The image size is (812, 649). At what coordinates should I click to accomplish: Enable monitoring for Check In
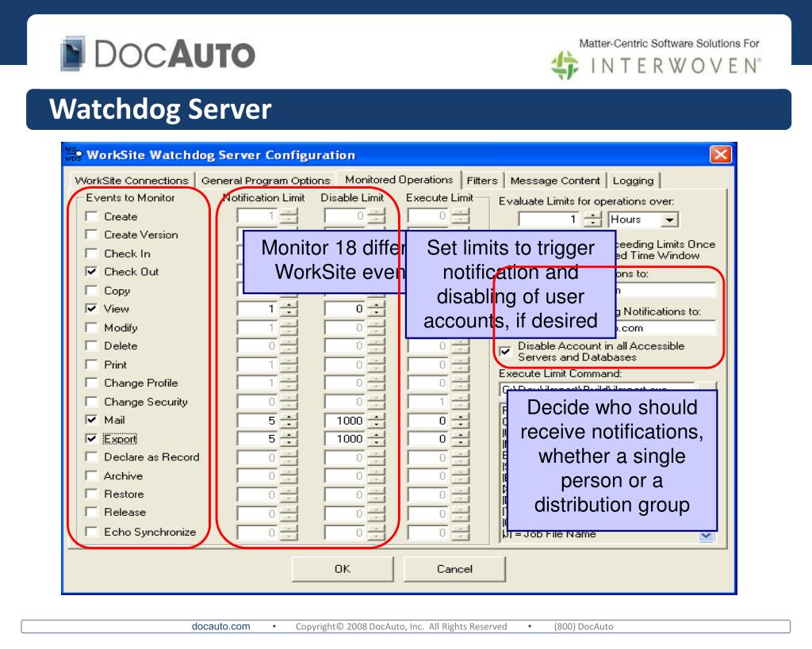[92, 253]
